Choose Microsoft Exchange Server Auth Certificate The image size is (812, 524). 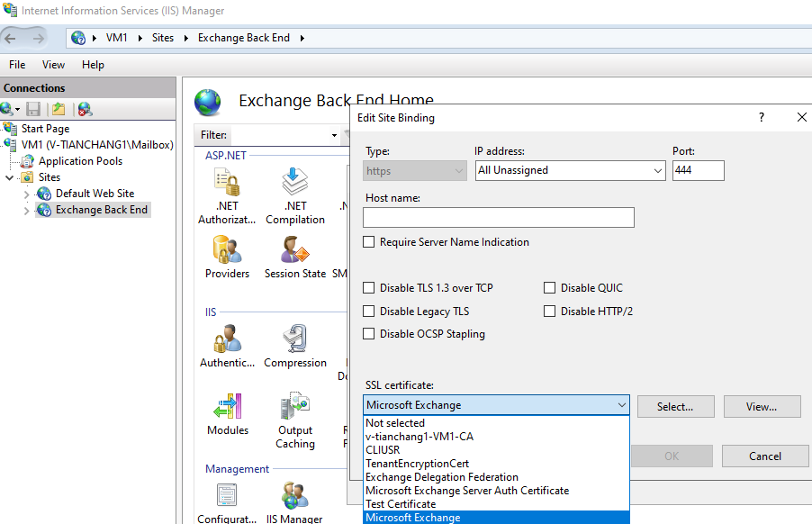[496, 491]
